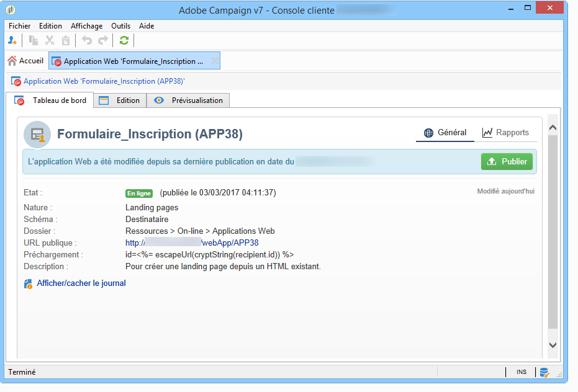Screen dimensions: 578x392
Task: Click the description text Pour créer une landing page
Action: pos(223,266)
